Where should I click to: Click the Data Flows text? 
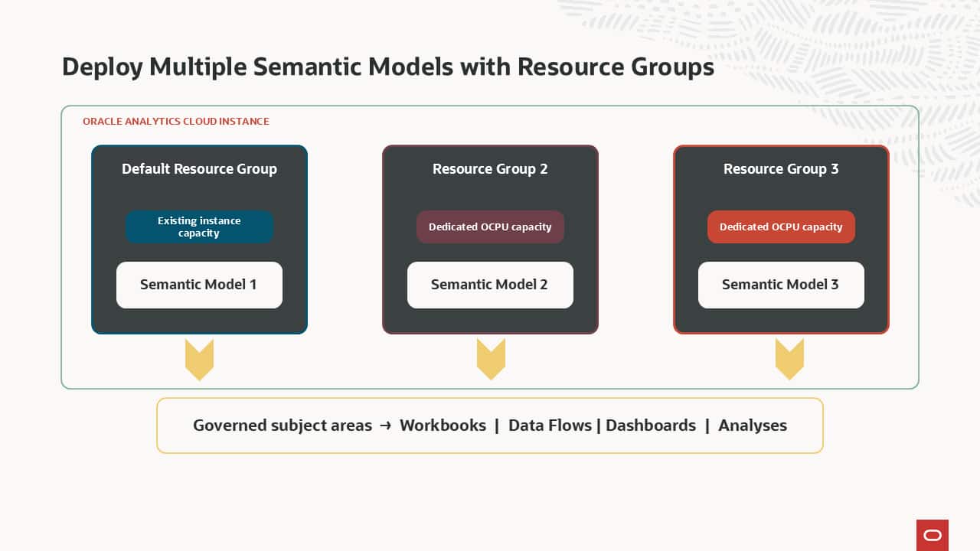pyautogui.click(x=550, y=425)
